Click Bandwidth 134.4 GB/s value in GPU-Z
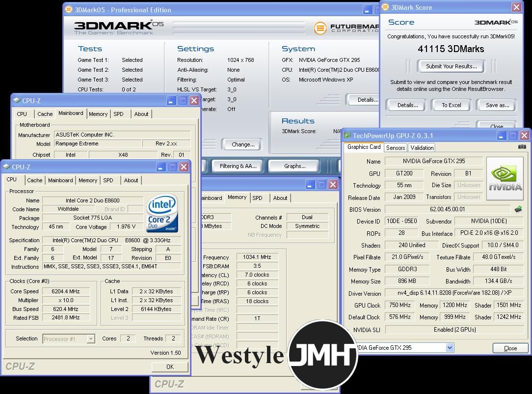 499,281
